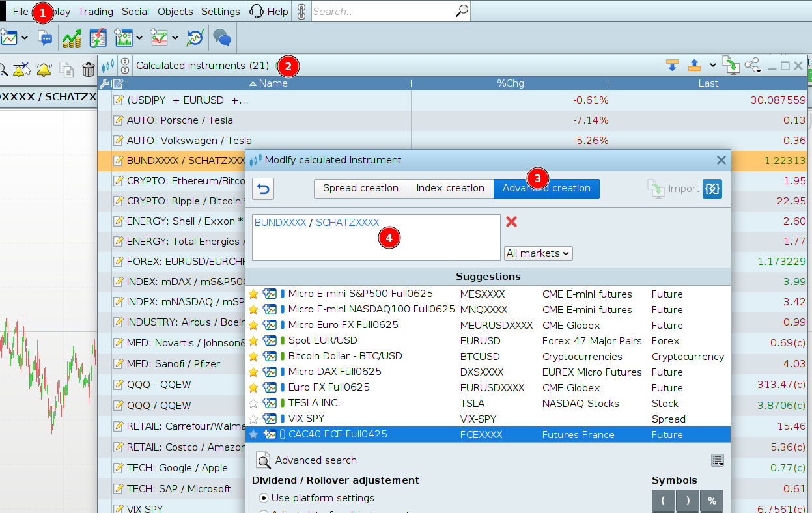Screen dimensions: 812x513
Task: Toggle favorite star for Bitcoin Dollar - BTC/USD
Action: pyautogui.click(x=253, y=357)
